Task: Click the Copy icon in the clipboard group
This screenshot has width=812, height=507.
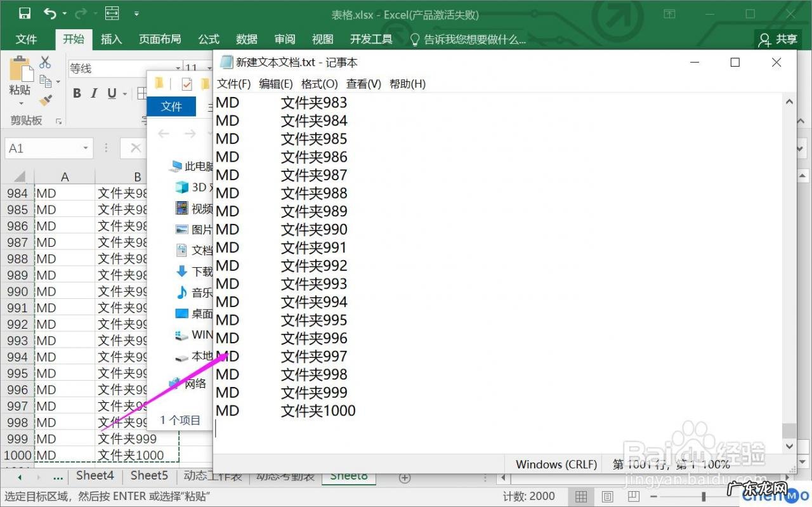Action: coord(45,81)
